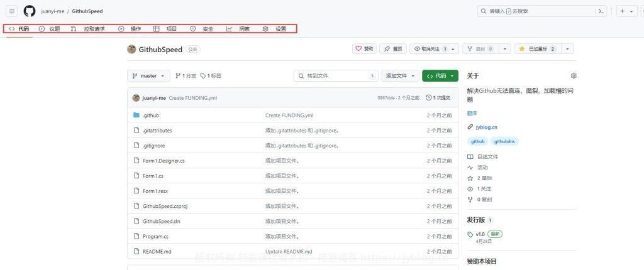Open the Program.cs file
This screenshot has height=270, width=644.
coord(155,236)
